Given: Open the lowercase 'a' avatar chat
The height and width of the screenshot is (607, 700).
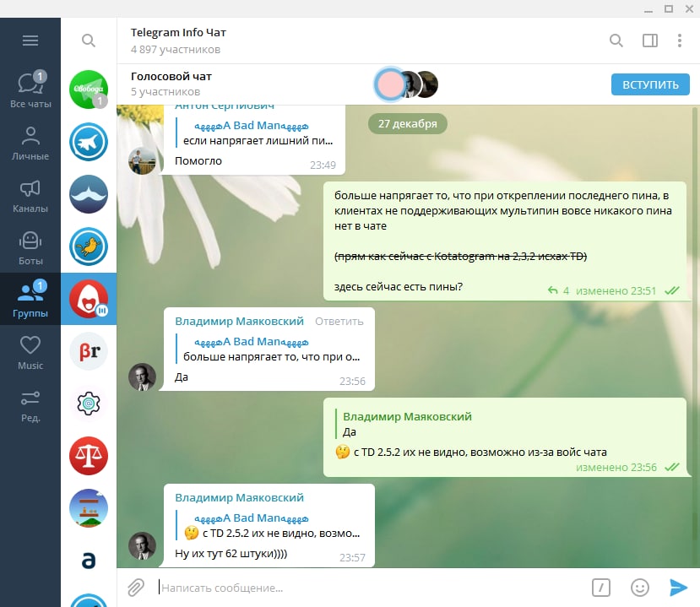Looking at the screenshot, I should [89, 561].
